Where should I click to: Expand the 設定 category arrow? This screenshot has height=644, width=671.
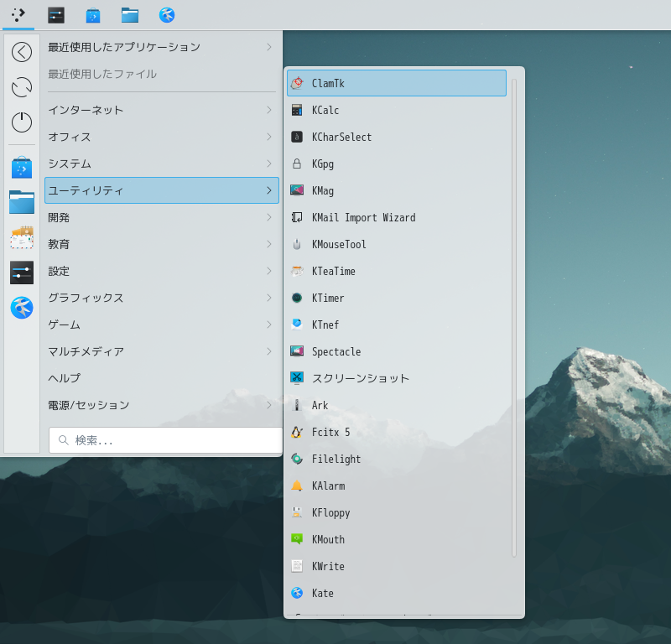[269, 271]
